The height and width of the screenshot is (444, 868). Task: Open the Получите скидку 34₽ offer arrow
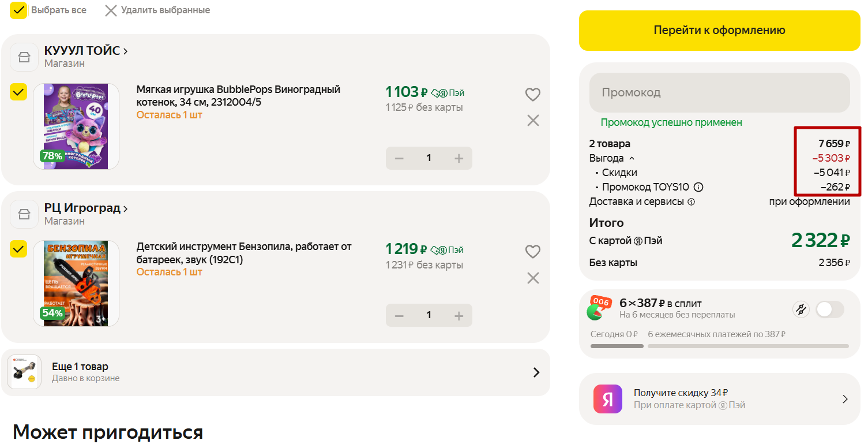coord(845,399)
